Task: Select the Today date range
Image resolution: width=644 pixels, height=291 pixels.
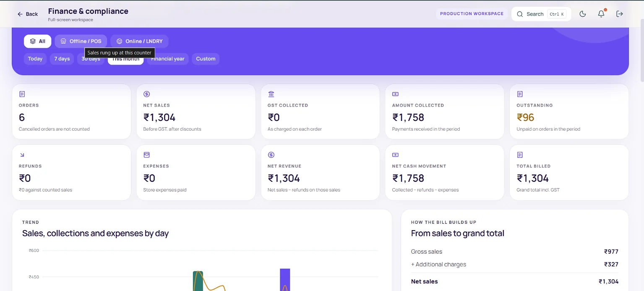Action: pyautogui.click(x=35, y=59)
